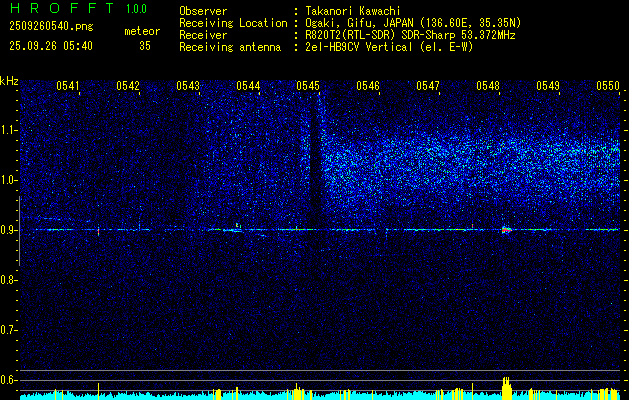Click antenna 2el-HB9CV Vertical value

(389, 47)
